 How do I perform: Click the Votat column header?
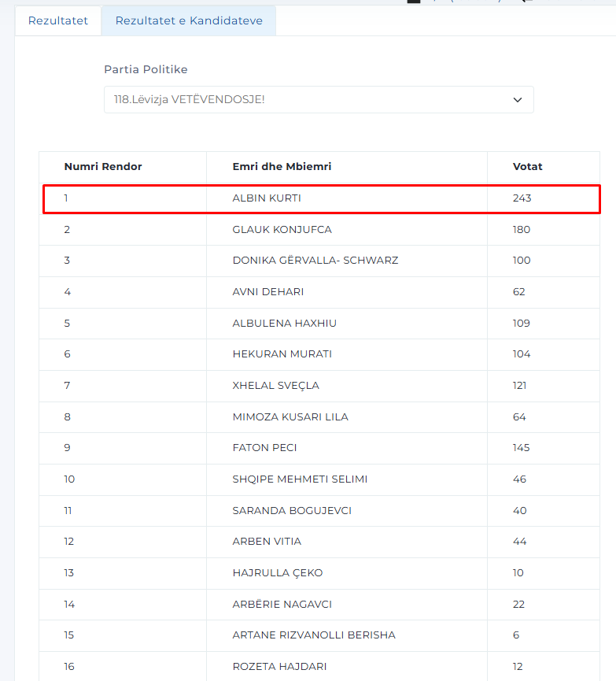click(x=527, y=166)
